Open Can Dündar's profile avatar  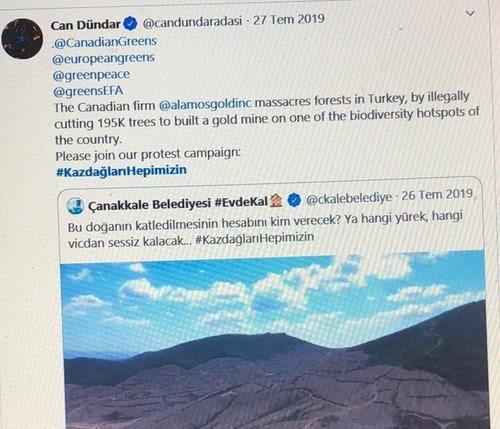[22, 38]
